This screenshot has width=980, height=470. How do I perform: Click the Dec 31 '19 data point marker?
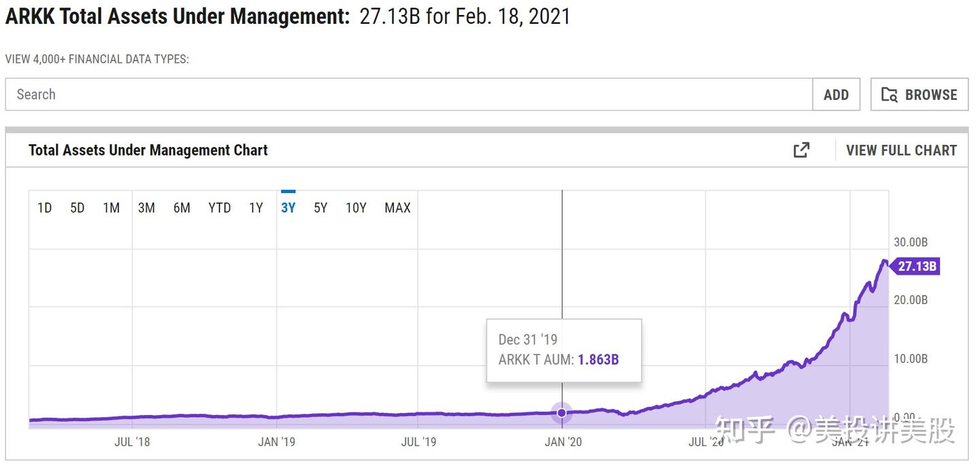[561, 412]
